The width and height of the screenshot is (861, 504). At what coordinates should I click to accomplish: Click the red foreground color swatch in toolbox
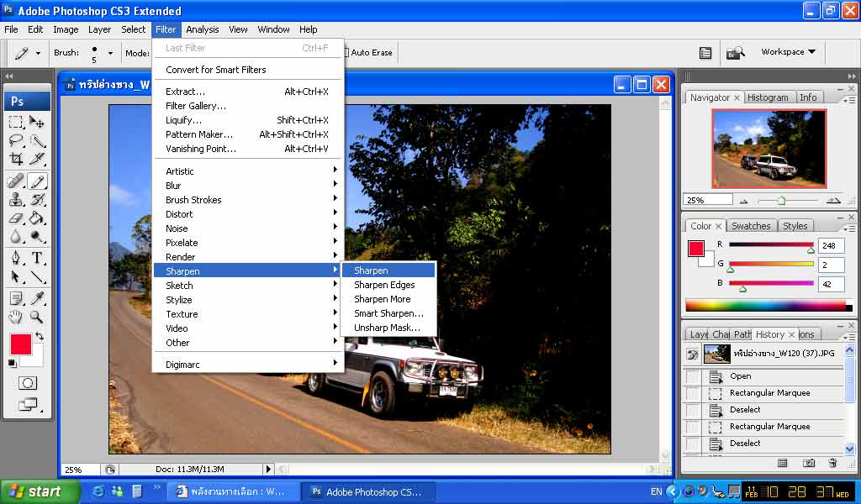click(x=20, y=344)
